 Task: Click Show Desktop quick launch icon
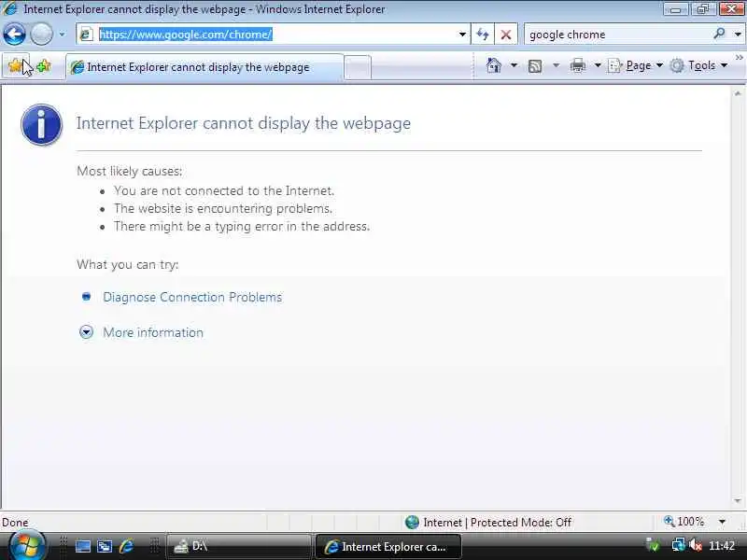(x=83, y=546)
